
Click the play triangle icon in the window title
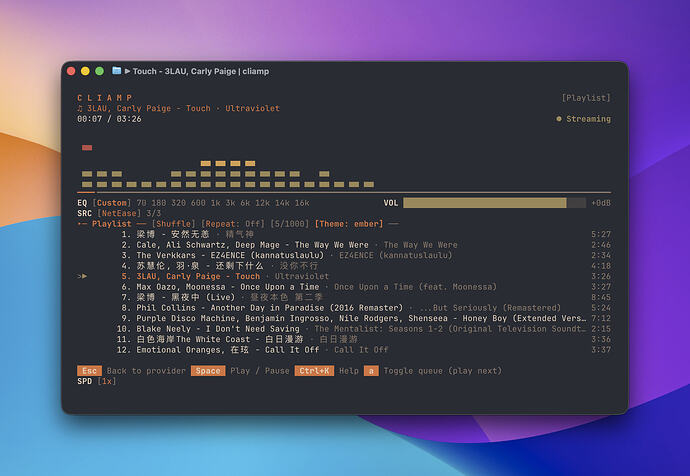pyautogui.click(x=127, y=71)
